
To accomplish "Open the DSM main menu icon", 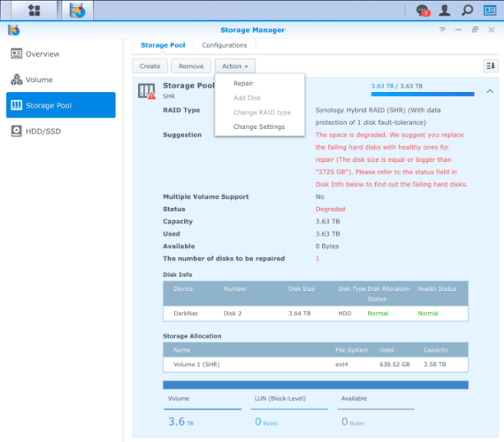I will (35, 11).
